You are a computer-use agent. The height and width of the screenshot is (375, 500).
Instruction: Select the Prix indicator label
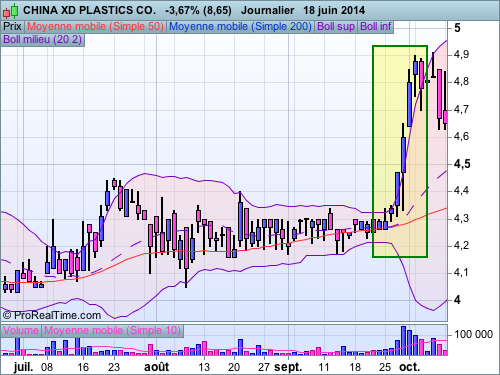[12, 26]
